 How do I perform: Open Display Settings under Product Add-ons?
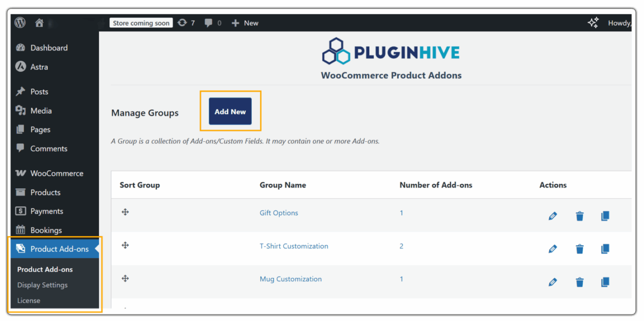pyautogui.click(x=42, y=285)
